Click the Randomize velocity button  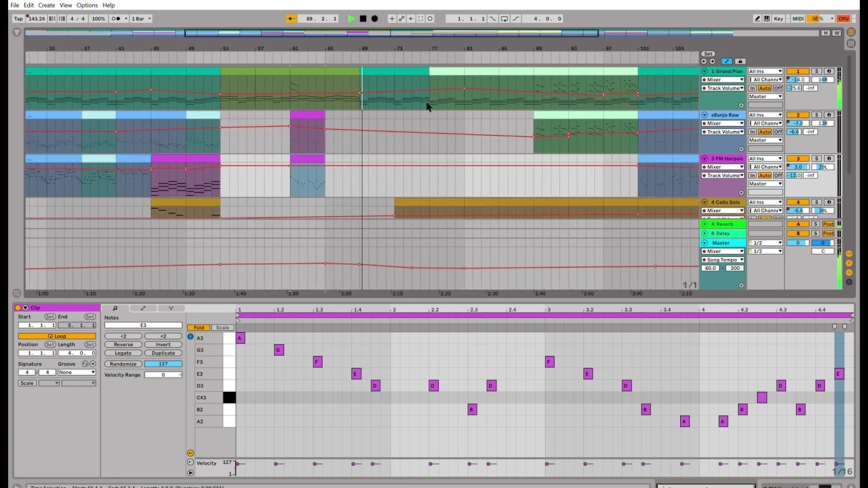(x=123, y=364)
